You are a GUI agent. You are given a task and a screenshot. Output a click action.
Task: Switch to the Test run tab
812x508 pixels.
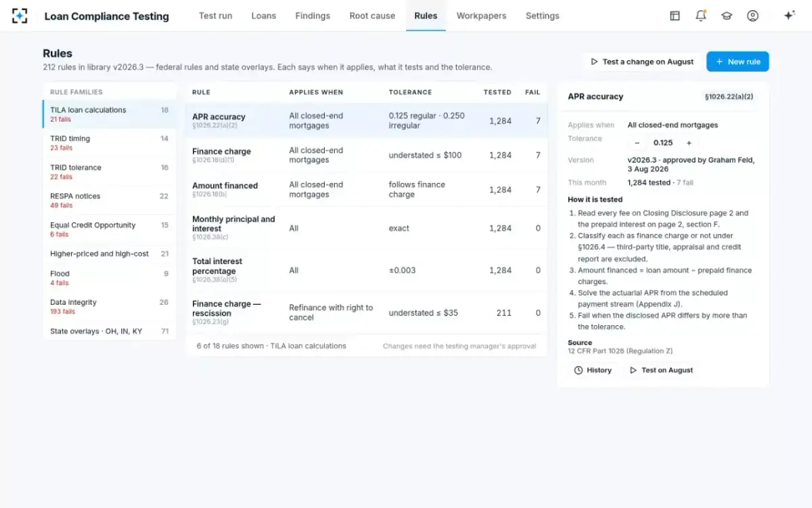215,16
